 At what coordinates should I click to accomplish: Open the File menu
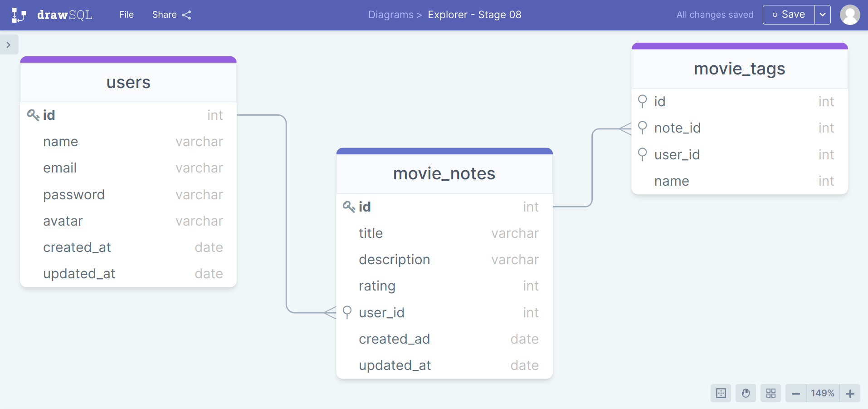126,15
